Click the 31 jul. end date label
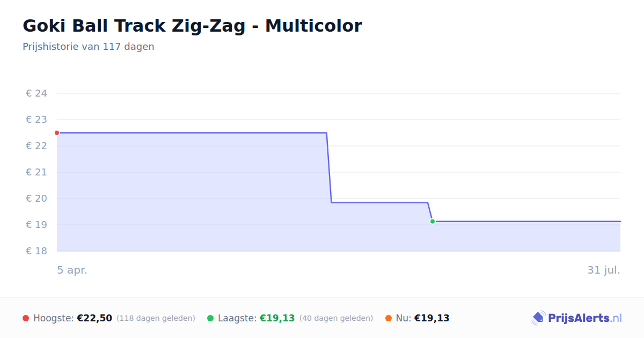 pyautogui.click(x=604, y=270)
